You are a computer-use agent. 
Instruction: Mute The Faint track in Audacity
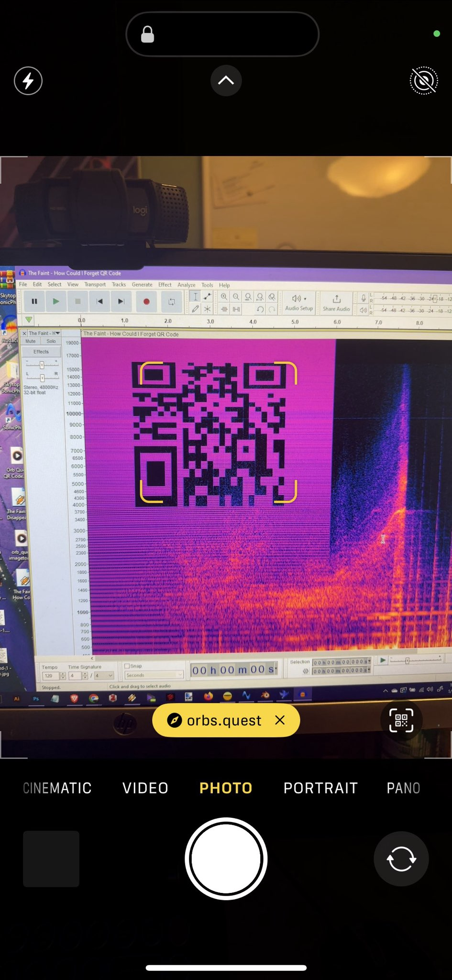point(31,341)
